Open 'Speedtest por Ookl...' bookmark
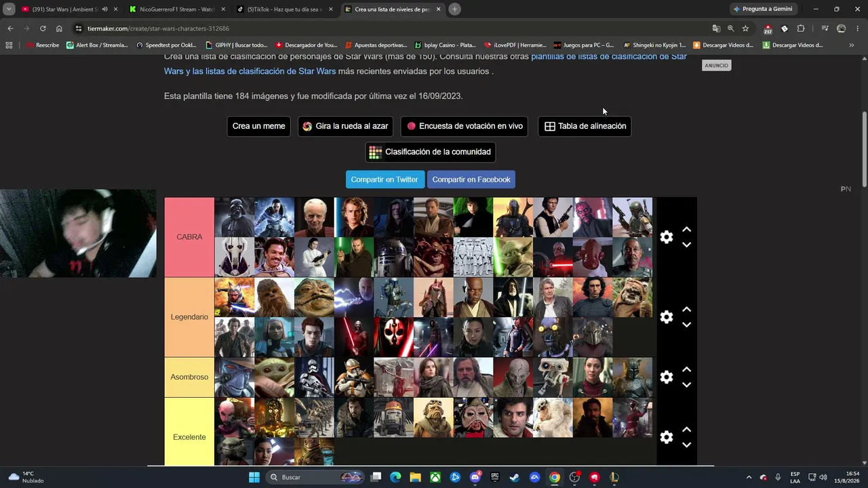 [166, 45]
